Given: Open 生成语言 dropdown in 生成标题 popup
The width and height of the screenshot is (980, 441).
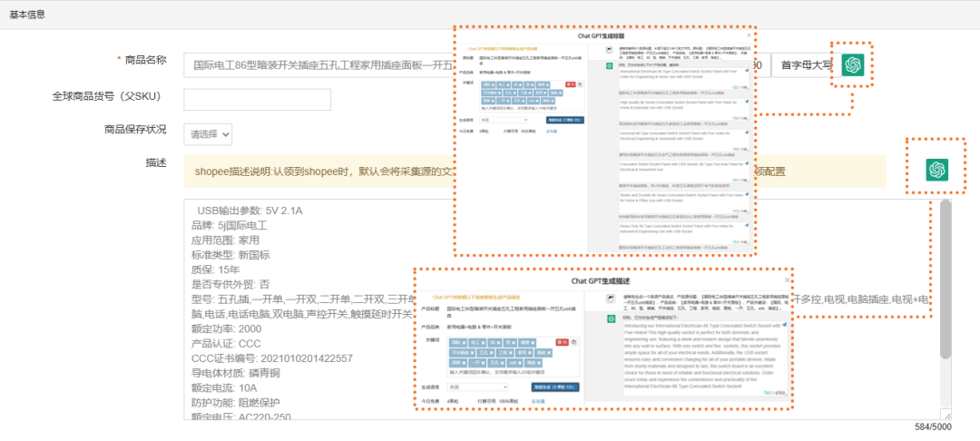Looking at the screenshot, I should pos(504,120).
